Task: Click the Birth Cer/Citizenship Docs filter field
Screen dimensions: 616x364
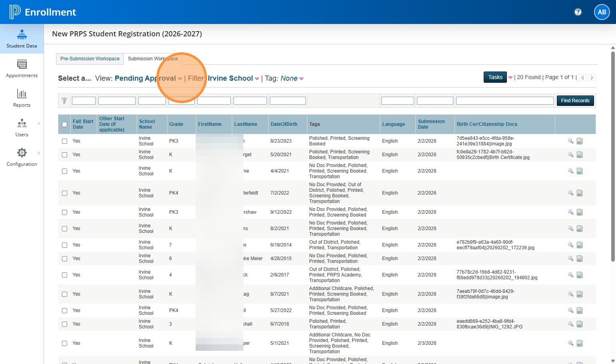Action: (x=504, y=101)
